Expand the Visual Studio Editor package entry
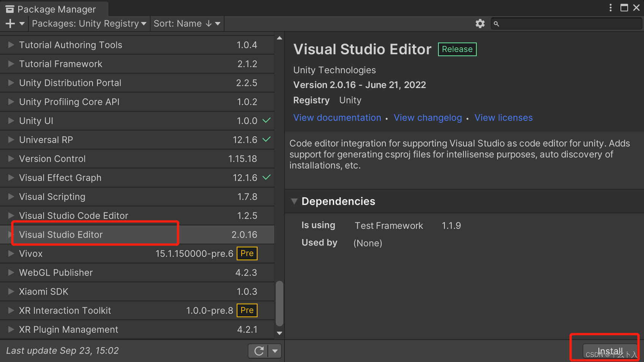The width and height of the screenshot is (644, 362). tap(11, 234)
